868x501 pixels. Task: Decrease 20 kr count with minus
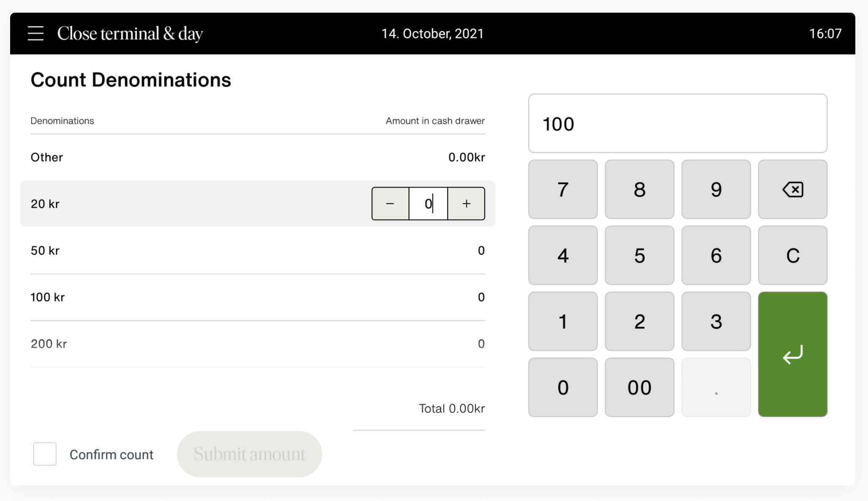390,204
